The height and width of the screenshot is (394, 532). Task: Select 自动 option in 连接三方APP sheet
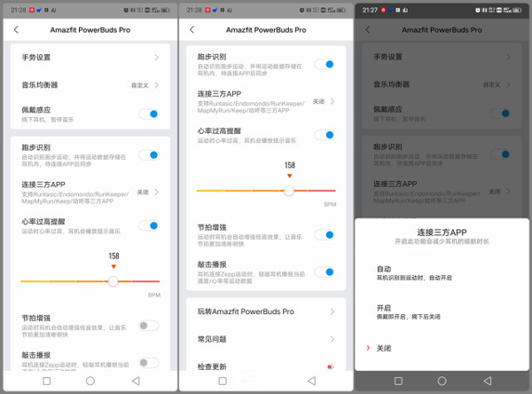(442, 272)
